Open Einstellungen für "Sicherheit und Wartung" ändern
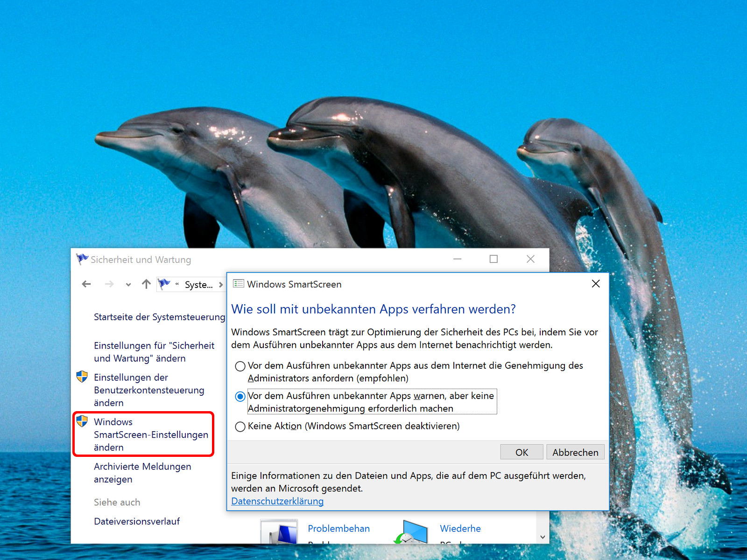Image resolution: width=747 pixels, height=560 pixels. click(x=154, y=352)
